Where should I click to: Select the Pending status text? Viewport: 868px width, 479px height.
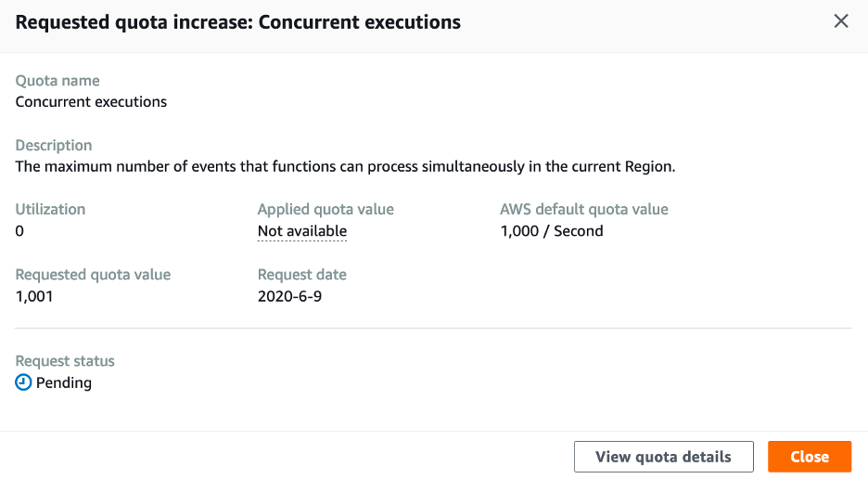(x=64, y=382)
